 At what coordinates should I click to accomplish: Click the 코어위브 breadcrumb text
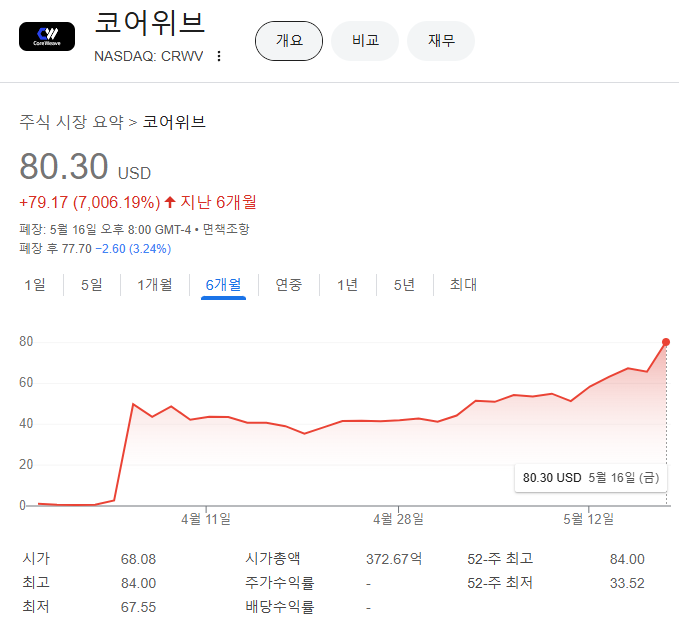174,122
